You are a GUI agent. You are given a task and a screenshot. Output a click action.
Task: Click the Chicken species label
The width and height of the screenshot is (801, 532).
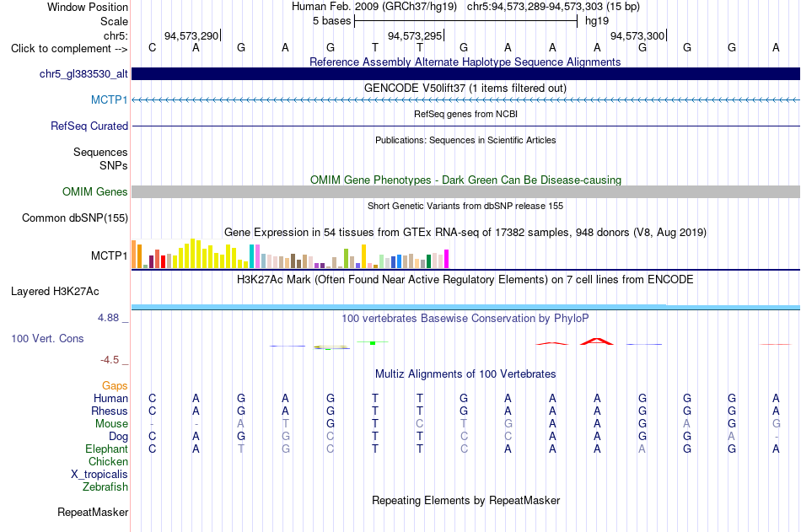tap(108, 461)
